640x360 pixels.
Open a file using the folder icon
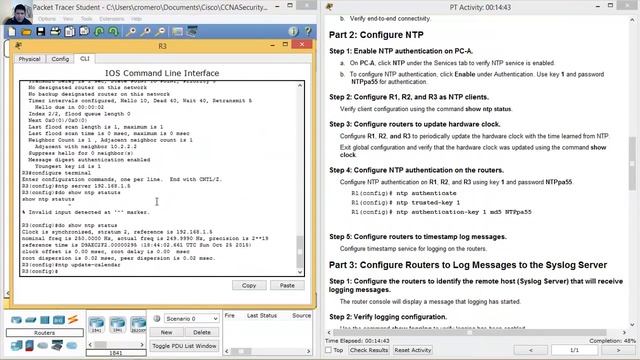pyautogui.click(x=26, y=31)
